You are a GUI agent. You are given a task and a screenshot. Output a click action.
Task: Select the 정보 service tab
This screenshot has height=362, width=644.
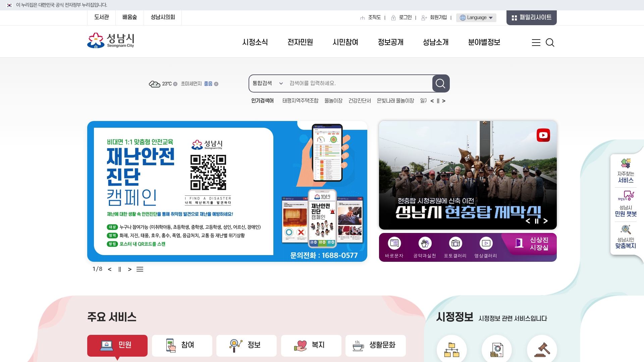(x=247, y=346)
